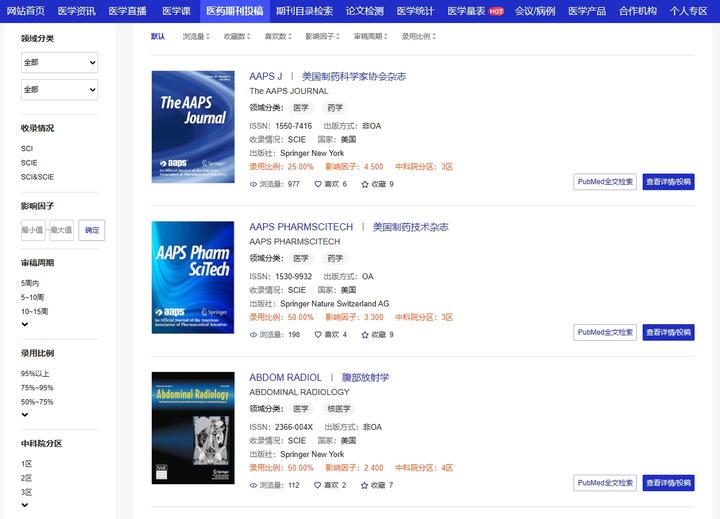This screenshot has width=720, height=519.
Task: Open the 医学统计 menu item
Action: pyautogui.click(x=415, y=11)
